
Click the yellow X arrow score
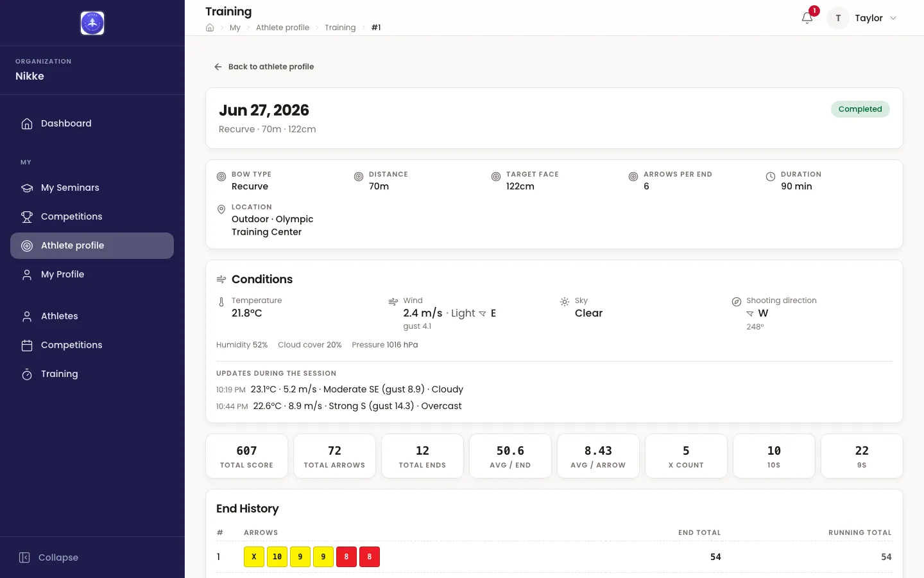point(254,557)
